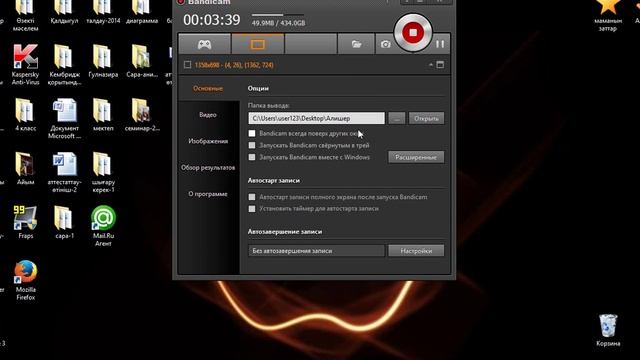Open auto-complete Настройки button
This screenshot has width=640, height=360.
click(x=416, y=251)
